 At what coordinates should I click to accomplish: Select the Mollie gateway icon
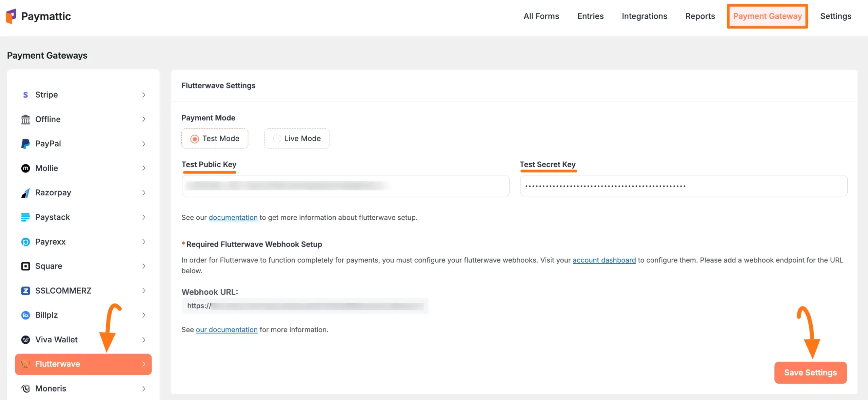click(25, 168)
